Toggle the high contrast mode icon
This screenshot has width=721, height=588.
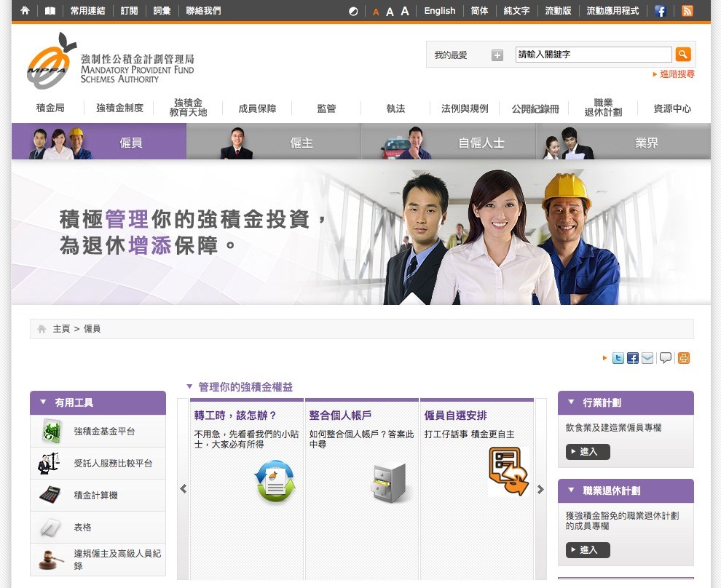point(354,12)
